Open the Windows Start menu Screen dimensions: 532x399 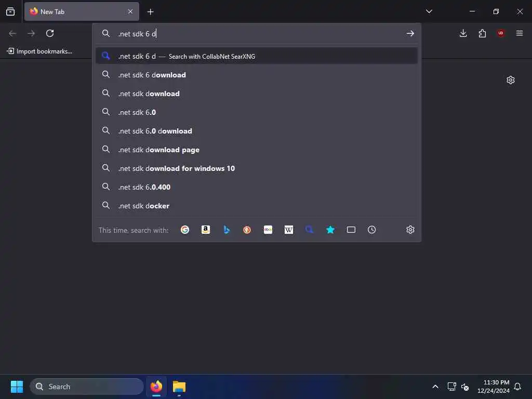click(17, 387)
